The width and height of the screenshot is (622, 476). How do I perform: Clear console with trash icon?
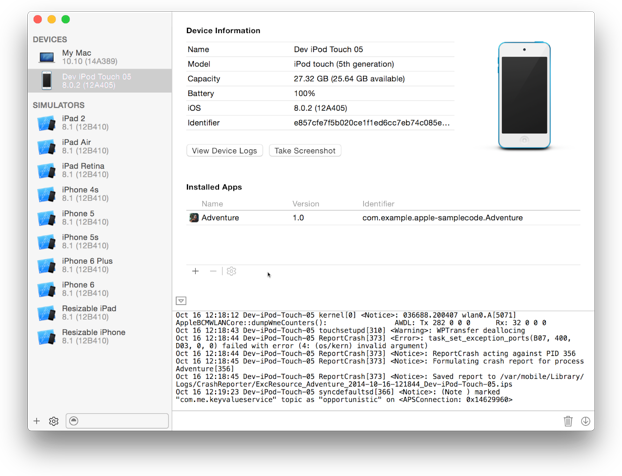pyautogui.click(x=568, y=421)
